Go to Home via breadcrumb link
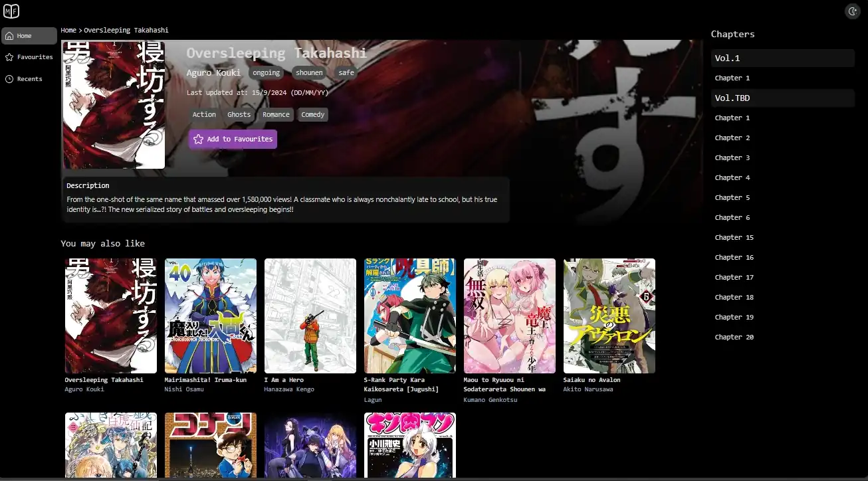This screenshot has height=481, width=868. (x=68, y=30)
